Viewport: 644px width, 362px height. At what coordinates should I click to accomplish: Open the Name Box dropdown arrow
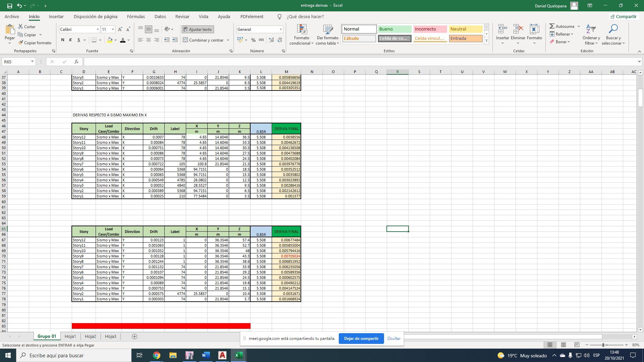pyautogui.click(x=32, y=62)
